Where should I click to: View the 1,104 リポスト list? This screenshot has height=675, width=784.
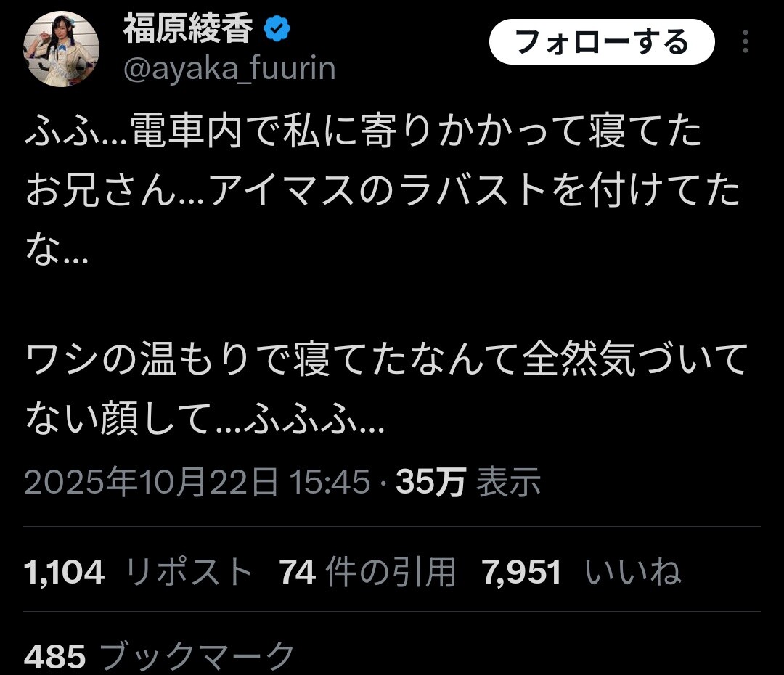tap(138, 571)
